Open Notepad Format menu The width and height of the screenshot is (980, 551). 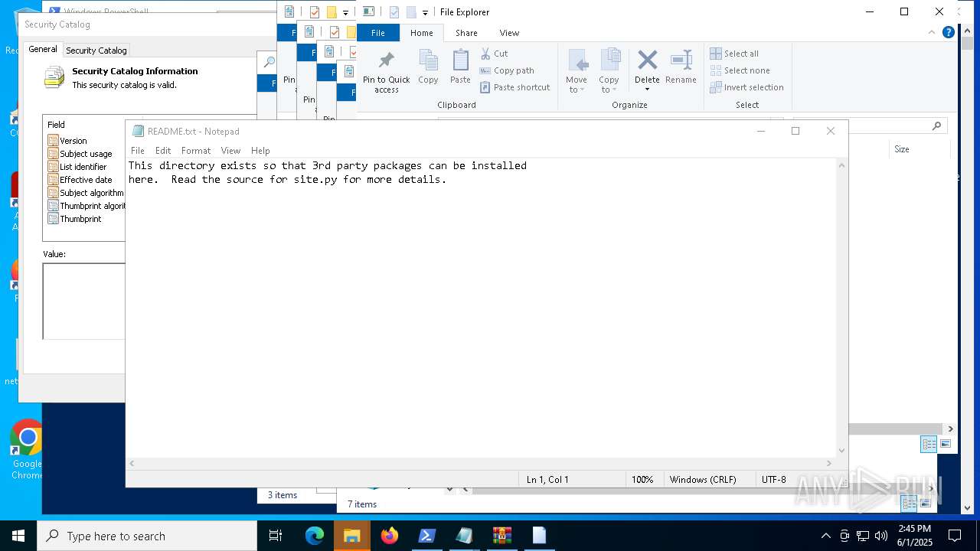point(196,151)
